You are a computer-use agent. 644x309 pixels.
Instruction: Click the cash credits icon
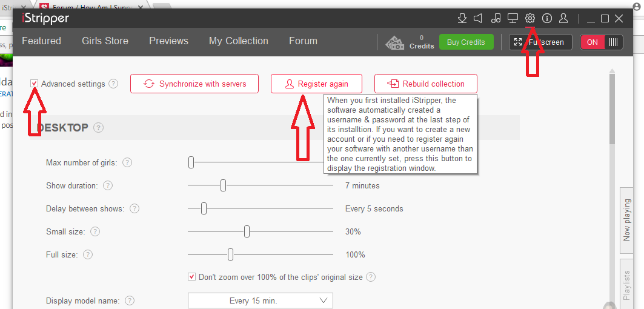pyautogui.click(x=394, y=42)
